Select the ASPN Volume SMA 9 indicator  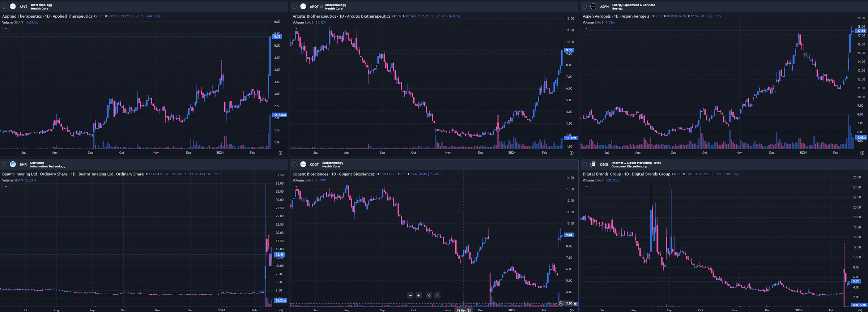(593, 22)
